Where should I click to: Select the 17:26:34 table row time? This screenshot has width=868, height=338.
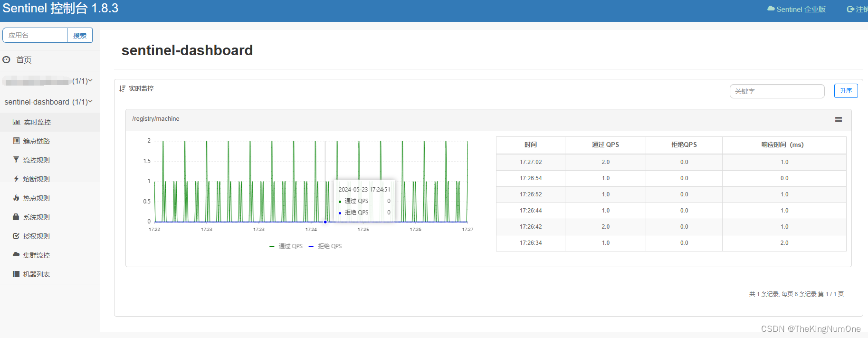(x=531, y=243)
